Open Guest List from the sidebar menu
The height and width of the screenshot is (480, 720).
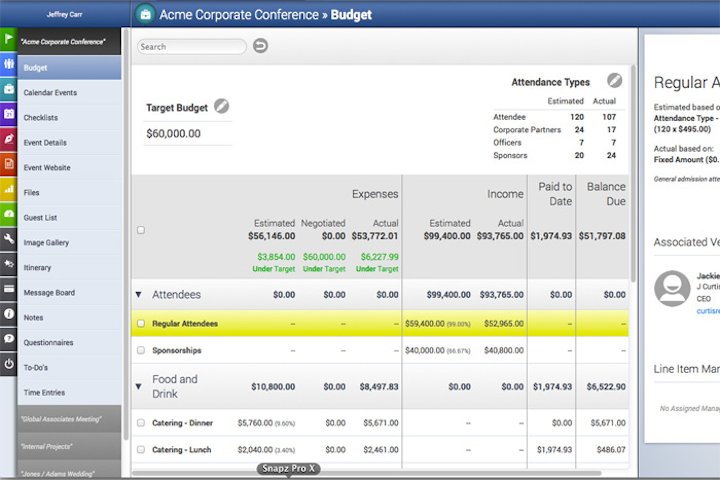(41, 217)
